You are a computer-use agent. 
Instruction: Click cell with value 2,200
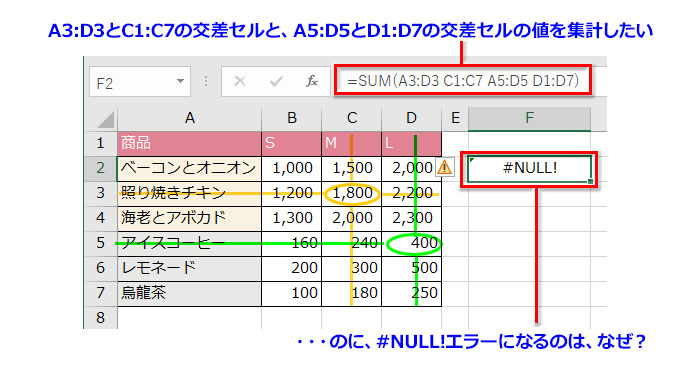[412, 193]
